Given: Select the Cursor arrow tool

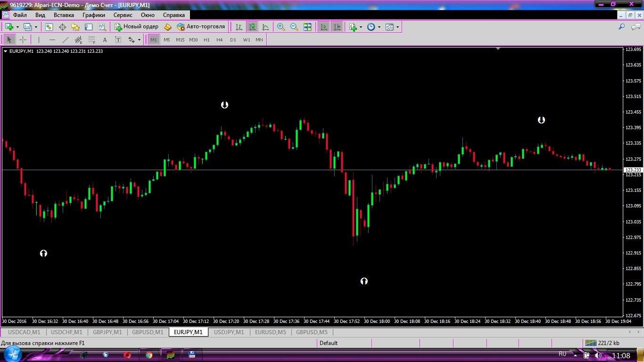Looking at the screenshot, I should pos(9,40).
